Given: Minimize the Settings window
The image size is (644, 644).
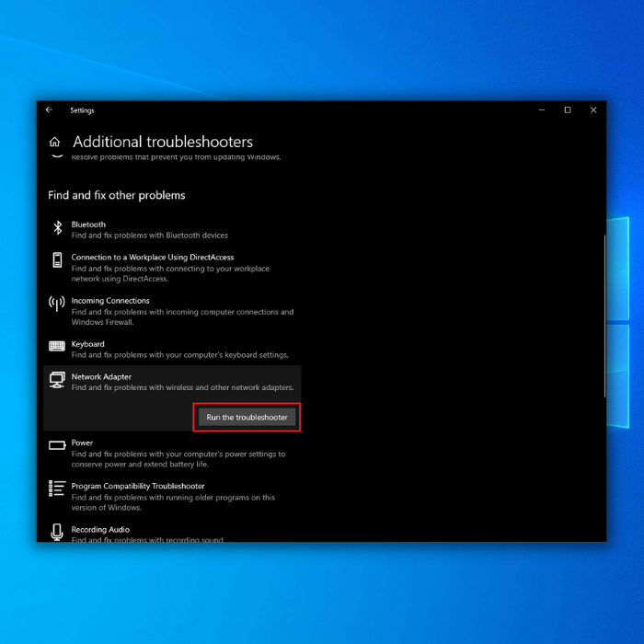Looking at the screenshot, I should tap(542, 110).
